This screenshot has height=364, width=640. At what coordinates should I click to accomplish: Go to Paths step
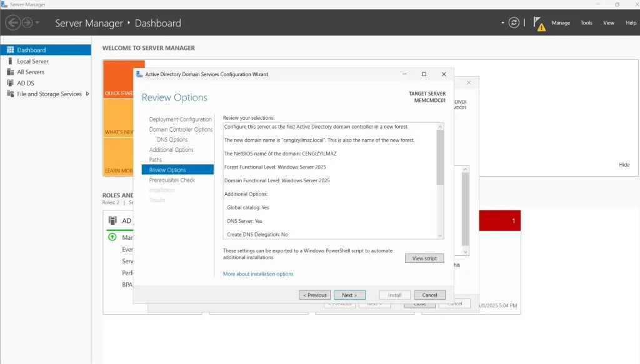[x=155, y=160]
